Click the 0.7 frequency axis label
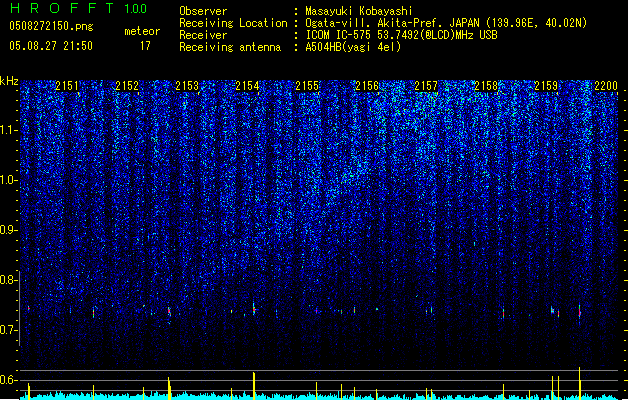The image size is (629, 400). (9, 330)
